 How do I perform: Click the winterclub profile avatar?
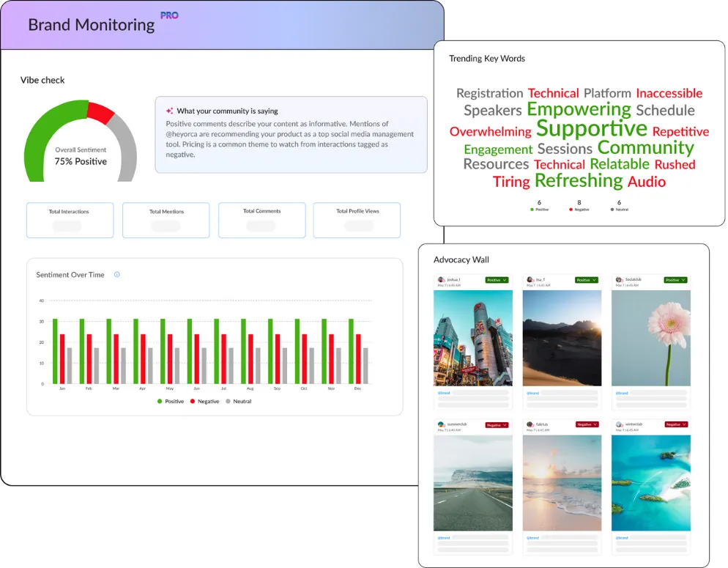click(x=617, y=425)
